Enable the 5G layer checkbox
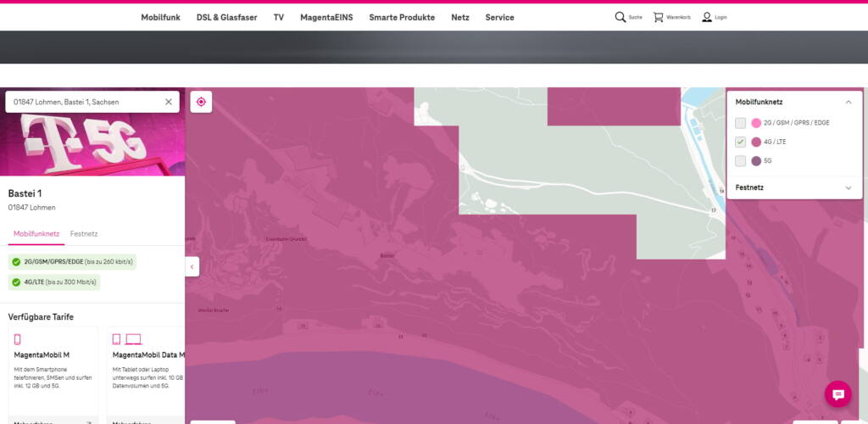The height and width of the screenshot is (424, 868). coord(740,161)
